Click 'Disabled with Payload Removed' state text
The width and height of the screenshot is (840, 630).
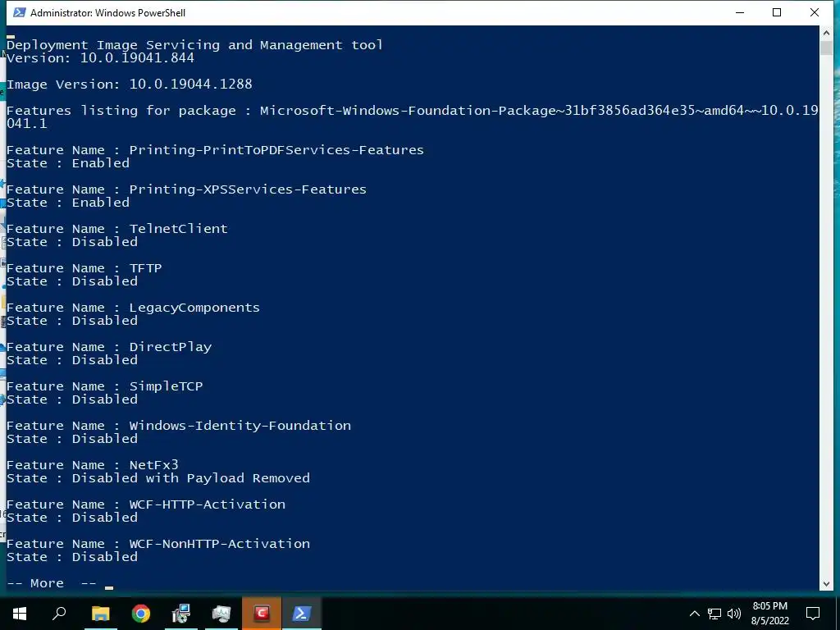pos(190,478)
